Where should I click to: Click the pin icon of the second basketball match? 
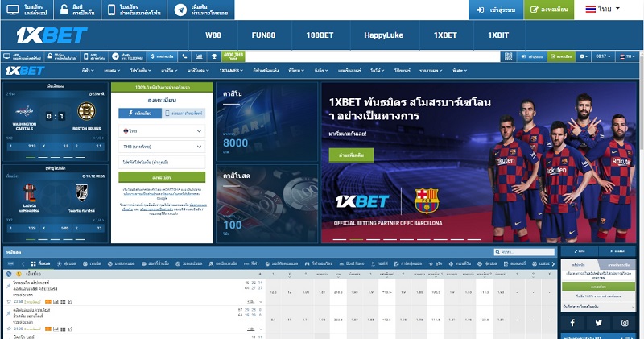point(8,313)
